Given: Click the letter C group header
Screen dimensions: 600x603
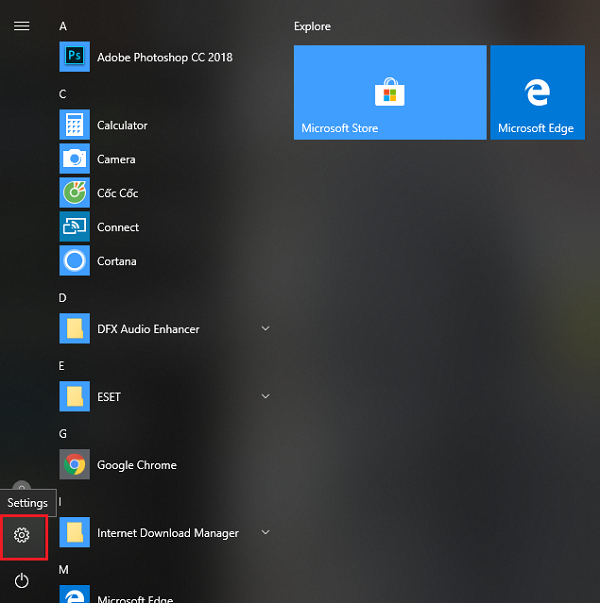Looking at the screenshot, I should 63,94.
